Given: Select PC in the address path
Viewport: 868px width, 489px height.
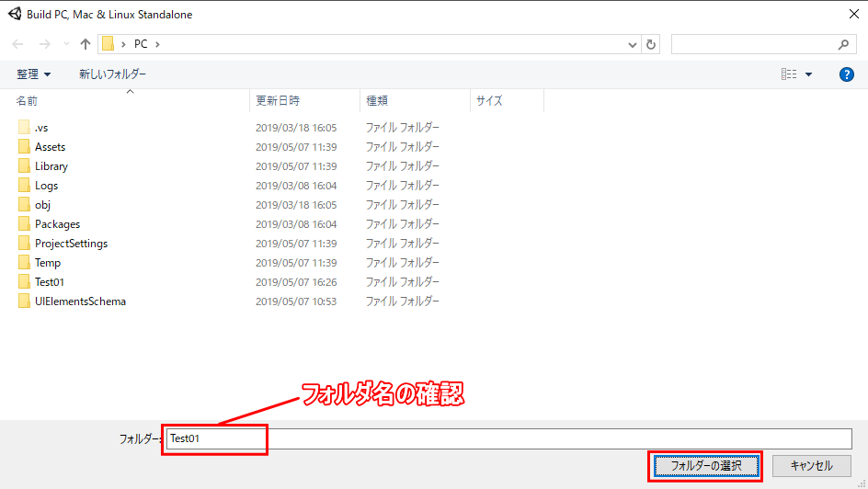Looking at the screenshot, I should (142, 44).
